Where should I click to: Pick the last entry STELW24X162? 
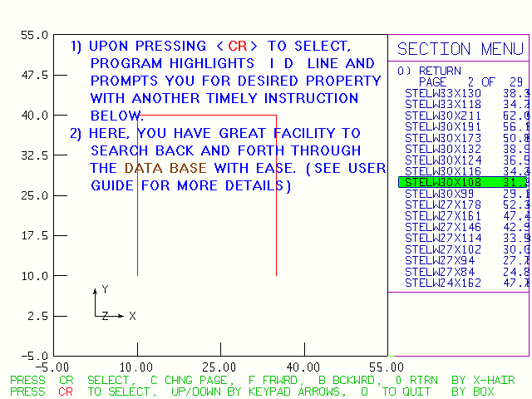pos(443,283)
